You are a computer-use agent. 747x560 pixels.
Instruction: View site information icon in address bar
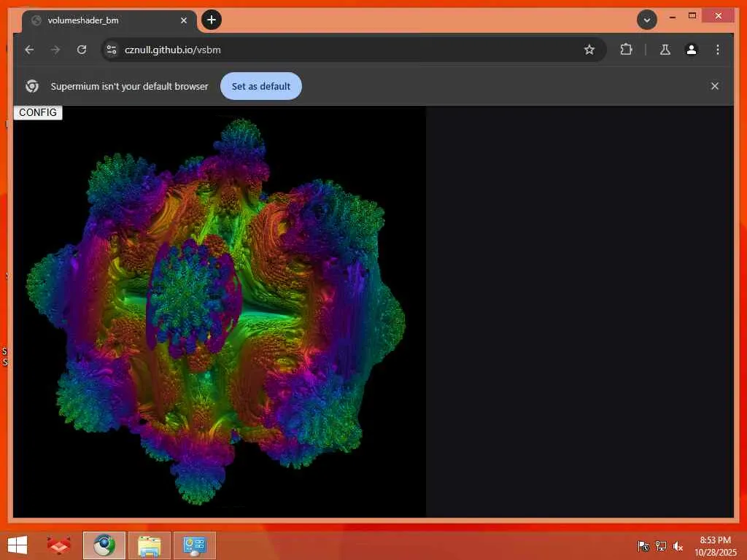pyautogui.click(x=112, y=50)
